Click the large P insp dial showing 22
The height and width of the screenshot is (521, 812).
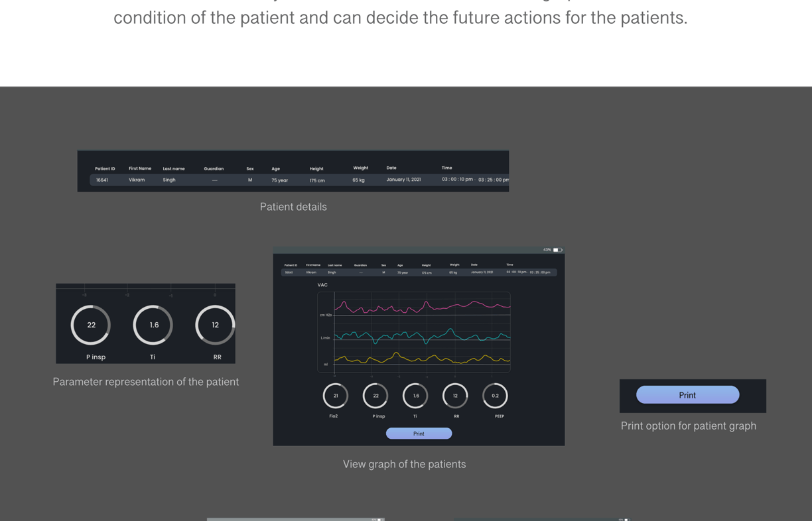[x=91, y=325]
